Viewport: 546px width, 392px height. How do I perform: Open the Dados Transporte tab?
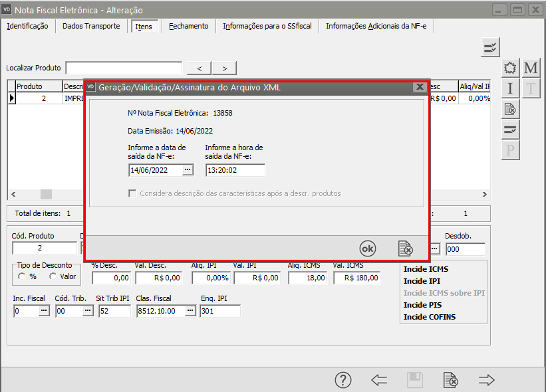91,27
